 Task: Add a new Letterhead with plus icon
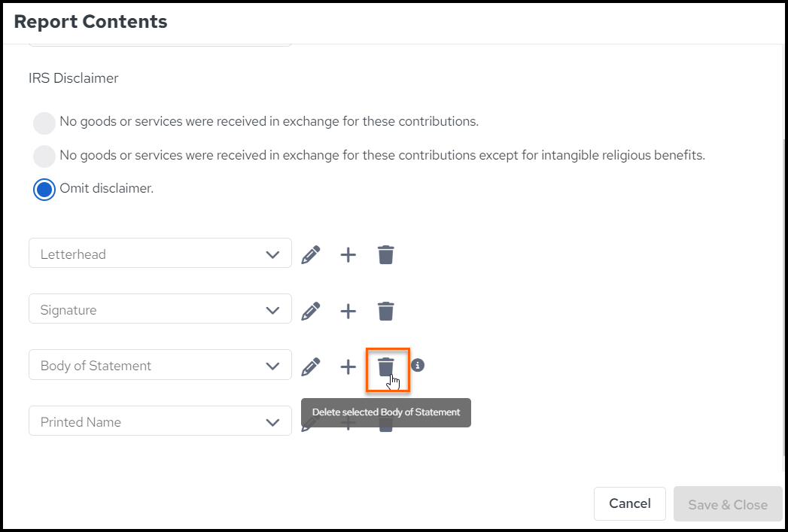348,254
